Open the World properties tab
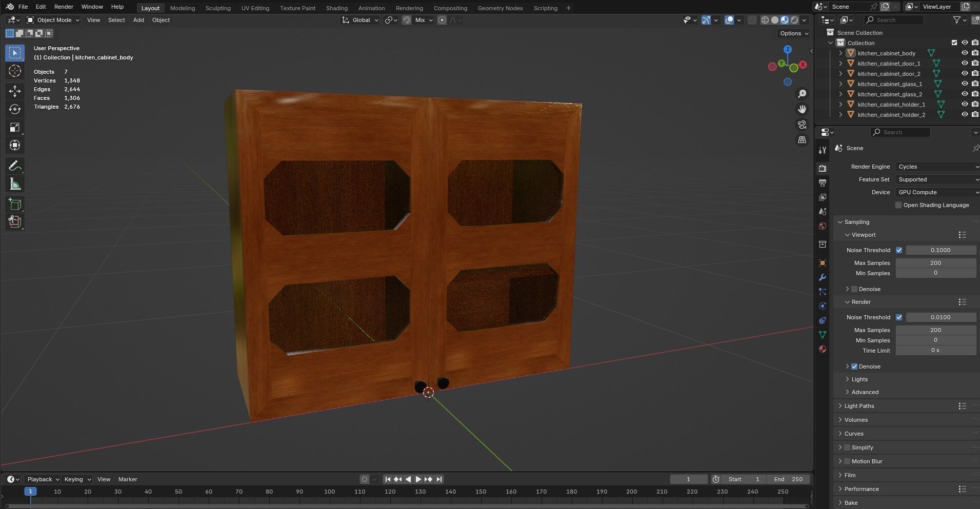 click(x=823, y=226)
